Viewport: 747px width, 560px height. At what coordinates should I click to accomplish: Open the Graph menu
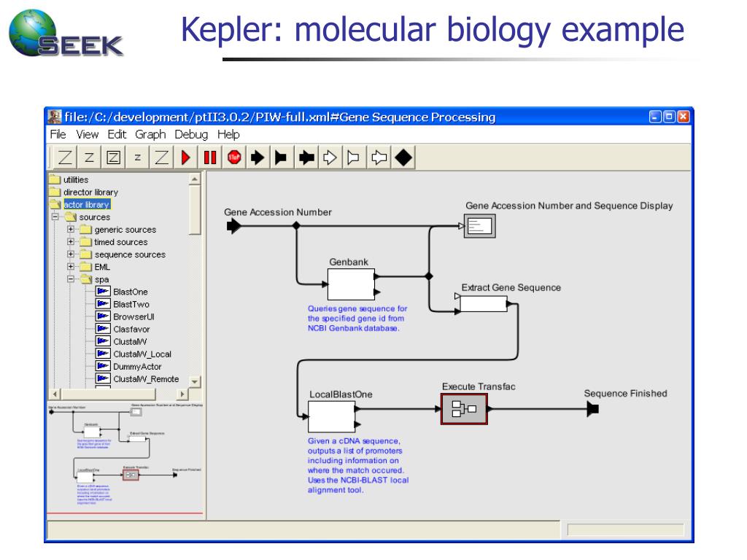[150, 135]
